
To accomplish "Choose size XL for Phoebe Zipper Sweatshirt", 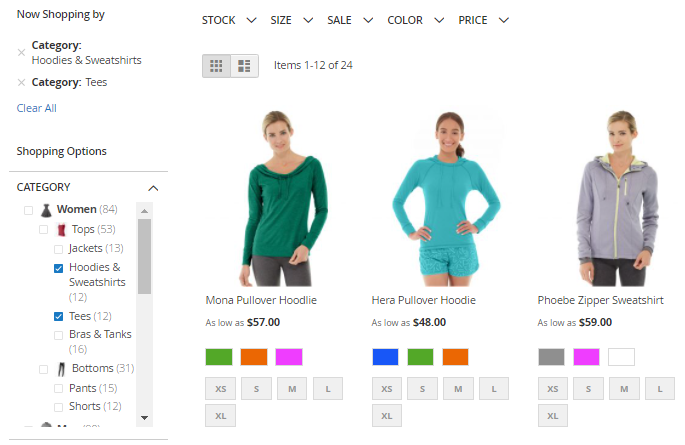I will 553,416.
